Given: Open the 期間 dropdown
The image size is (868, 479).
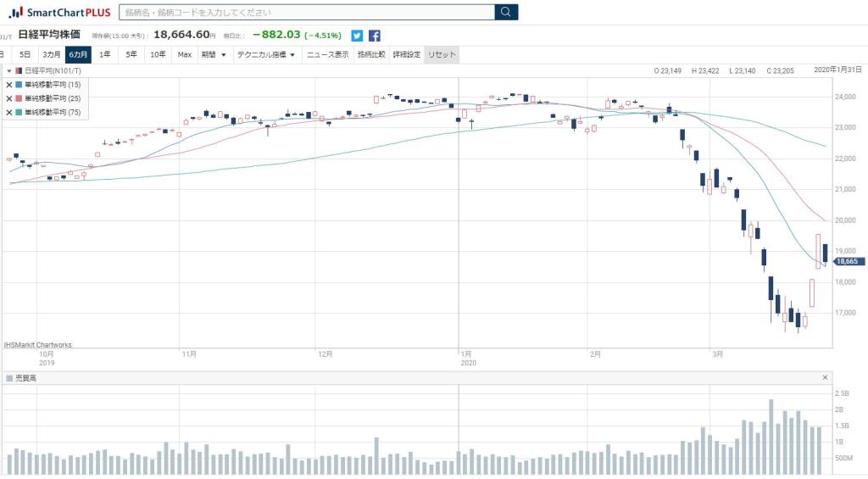Looking at the screenshot, I should pos(214,54).
